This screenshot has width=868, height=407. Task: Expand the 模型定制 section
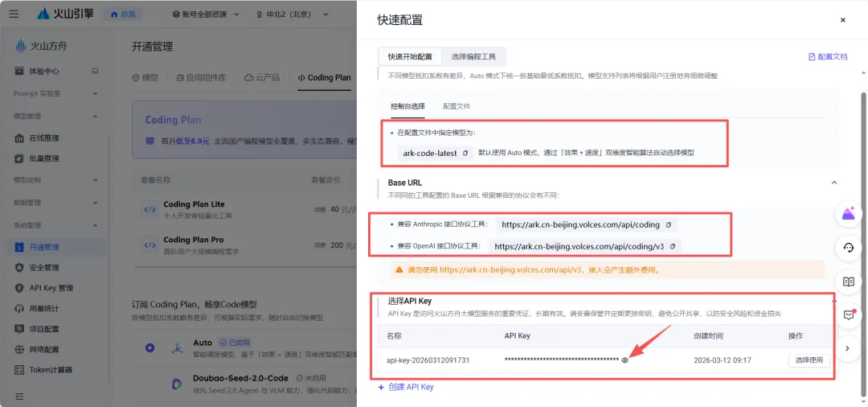[55, 180]
